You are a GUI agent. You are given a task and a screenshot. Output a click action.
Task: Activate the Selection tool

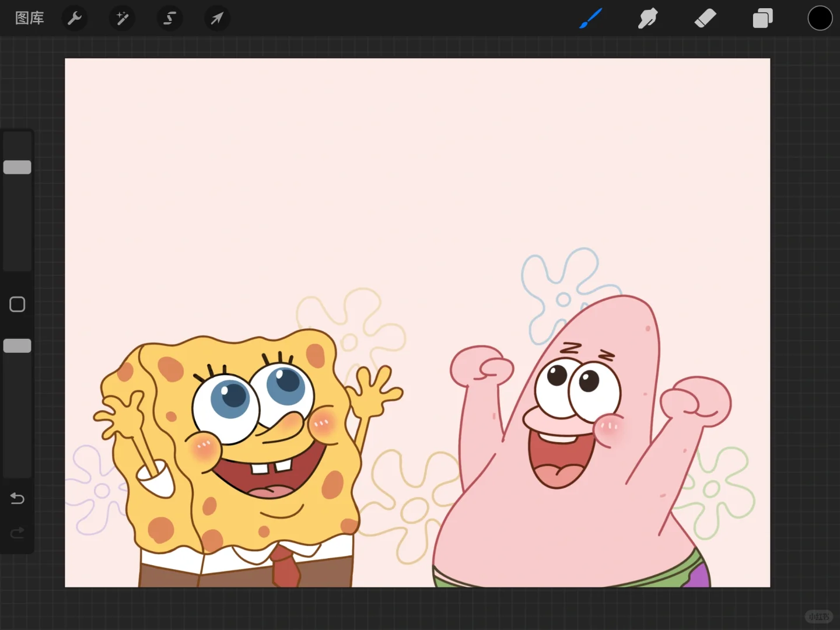169,19
